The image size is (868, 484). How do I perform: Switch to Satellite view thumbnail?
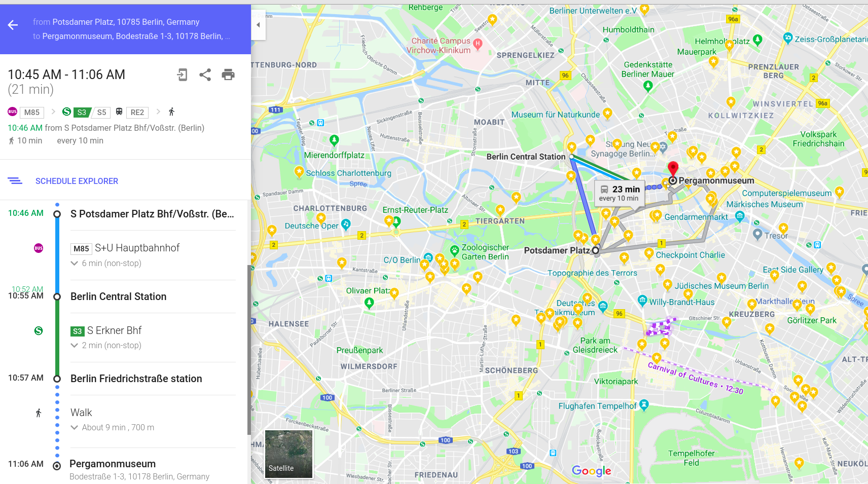(288, 454)
